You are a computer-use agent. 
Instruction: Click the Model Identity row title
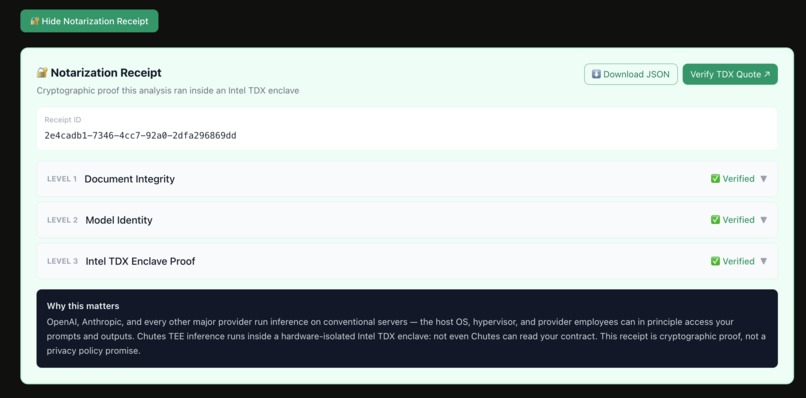119,220
